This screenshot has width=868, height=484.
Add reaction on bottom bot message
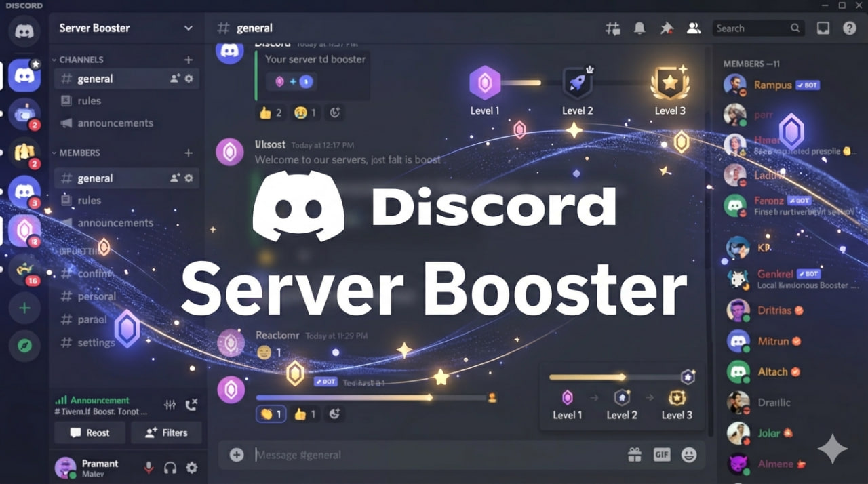point(335,414)
